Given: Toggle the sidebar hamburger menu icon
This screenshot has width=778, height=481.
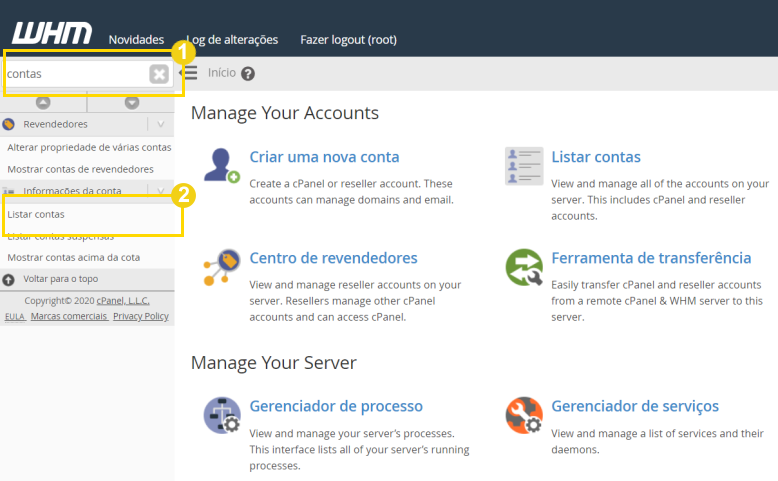Looking at the screenshot, I should 189,72.
